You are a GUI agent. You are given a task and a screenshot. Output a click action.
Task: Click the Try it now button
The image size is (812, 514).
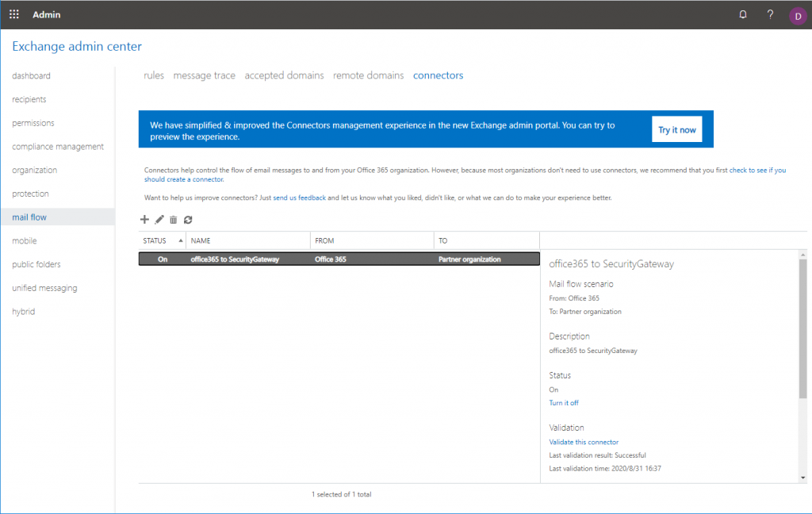point(676,129)
